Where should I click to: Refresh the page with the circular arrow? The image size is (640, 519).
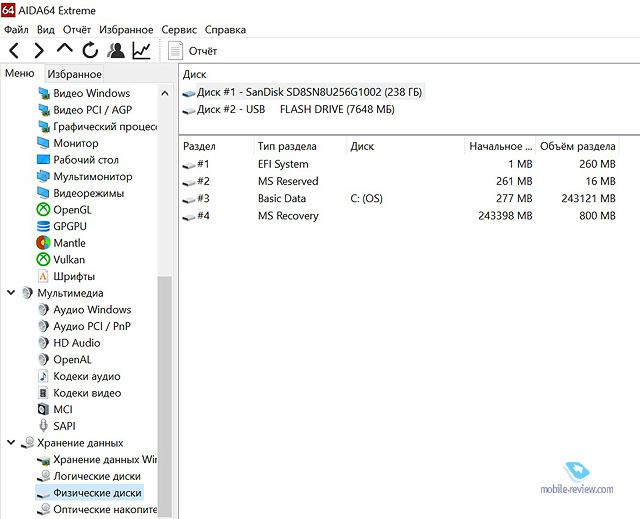point(90,51)
